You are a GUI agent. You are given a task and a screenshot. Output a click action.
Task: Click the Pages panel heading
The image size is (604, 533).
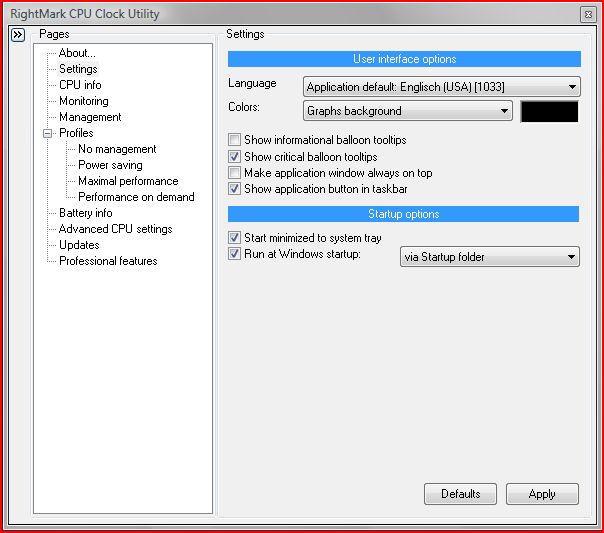coord(54,34)
